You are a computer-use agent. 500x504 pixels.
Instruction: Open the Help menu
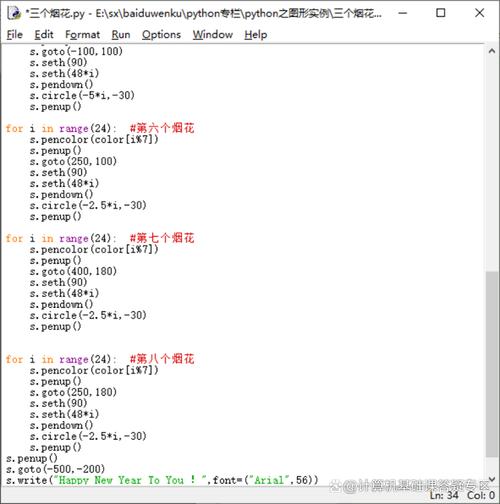(256, 34)
